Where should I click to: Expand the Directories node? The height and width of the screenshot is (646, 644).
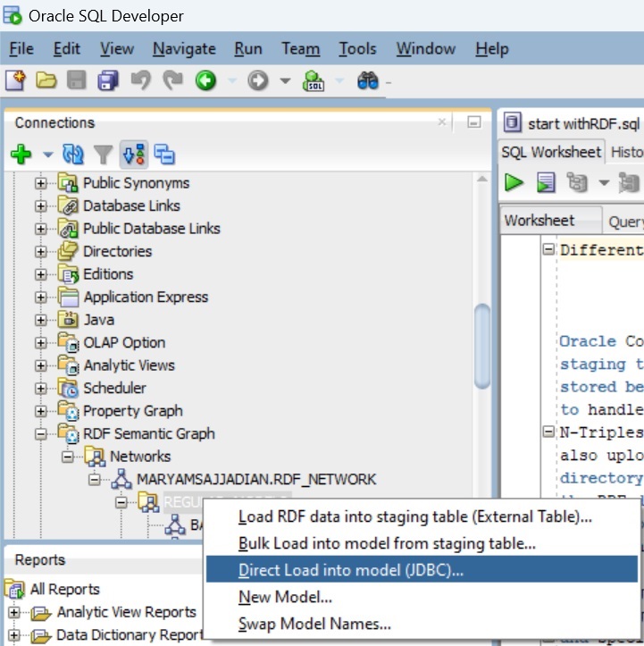pos(40,251)
